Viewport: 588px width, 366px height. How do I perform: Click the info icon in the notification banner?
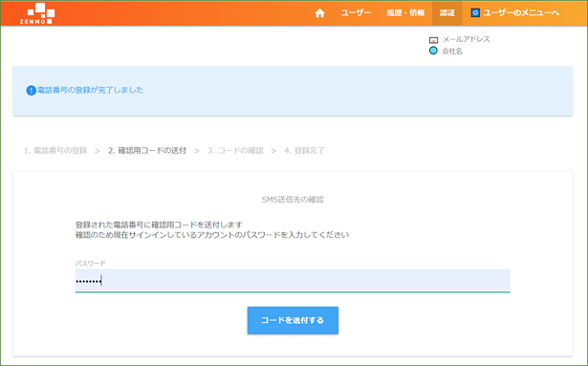pos(31,91)
